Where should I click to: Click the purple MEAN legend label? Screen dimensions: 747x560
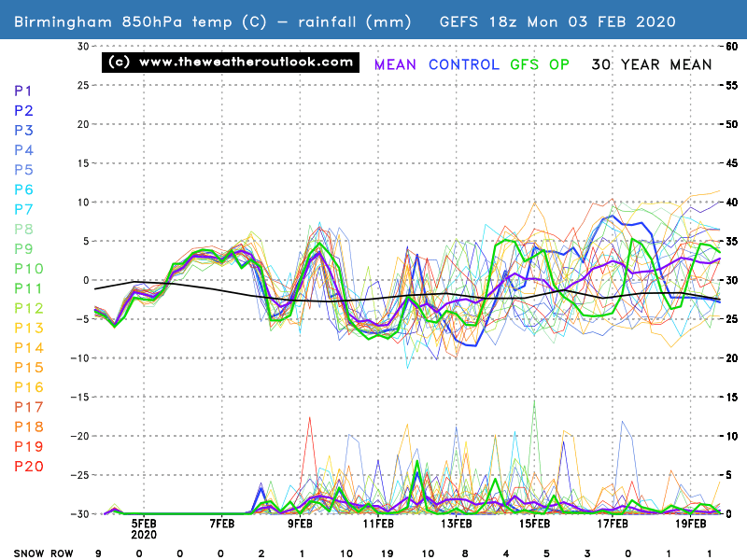395,64
